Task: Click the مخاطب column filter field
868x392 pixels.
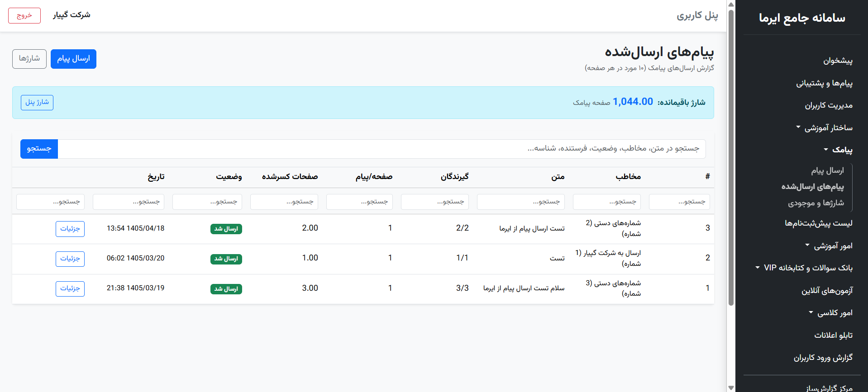Action: point(607,202)
